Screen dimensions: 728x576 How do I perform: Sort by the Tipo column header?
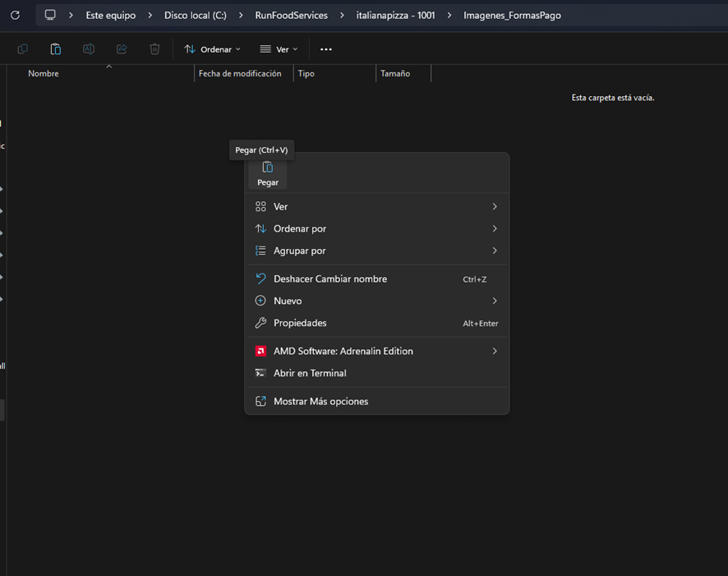click(x=306, y=73)
